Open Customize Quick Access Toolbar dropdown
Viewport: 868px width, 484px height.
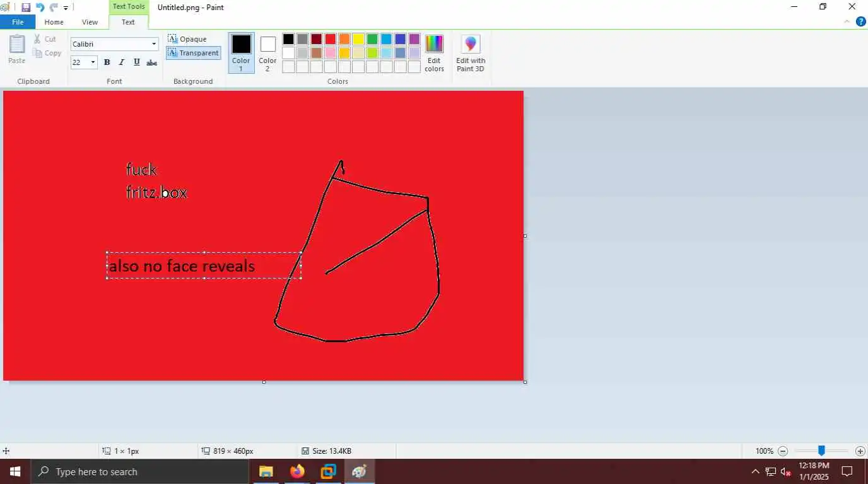coord(66,8)
